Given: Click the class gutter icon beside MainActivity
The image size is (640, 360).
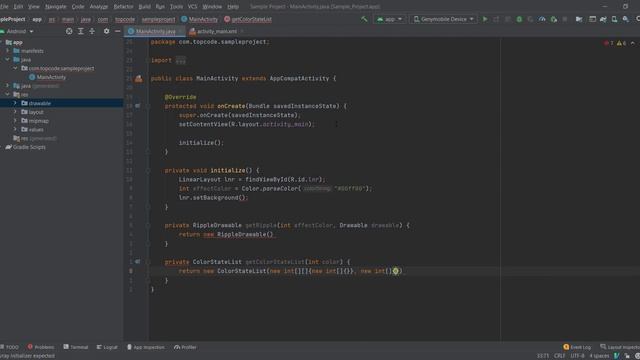Looking at the screenshot, I should [139, 78].
